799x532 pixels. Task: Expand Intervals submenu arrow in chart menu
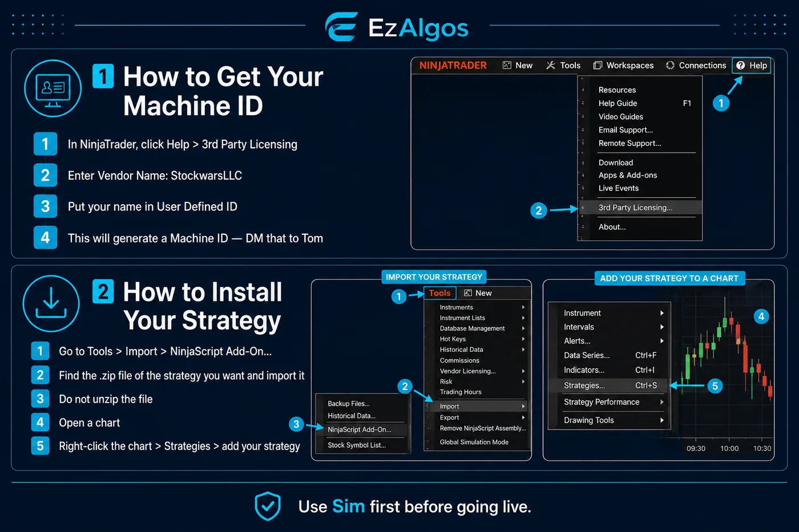coord(662,327)
